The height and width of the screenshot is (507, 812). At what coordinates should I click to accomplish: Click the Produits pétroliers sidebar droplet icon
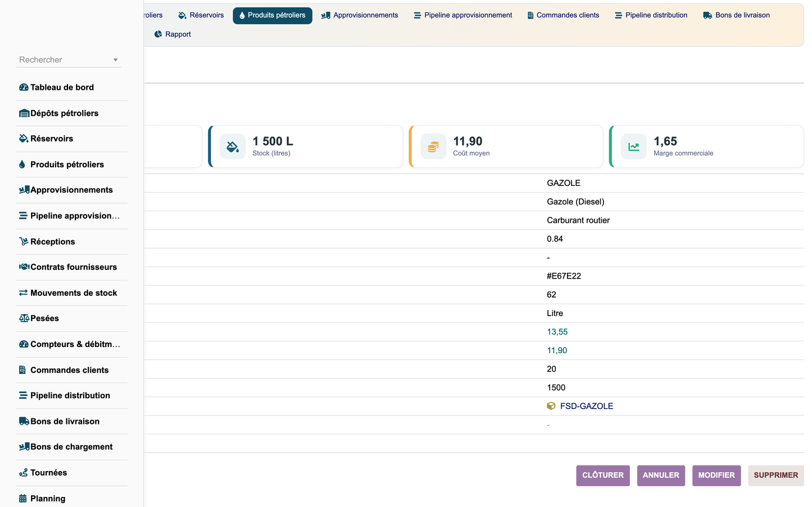pos(22,165)
